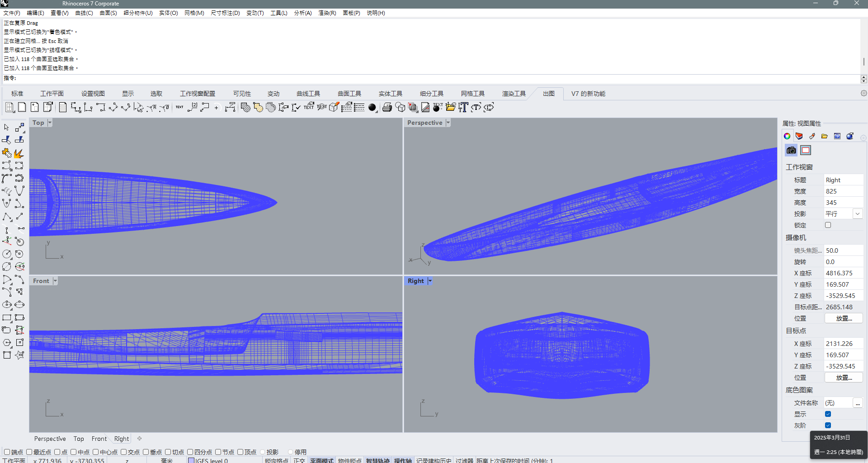Expand the 投影 projection dropdown

click(857, 214)
